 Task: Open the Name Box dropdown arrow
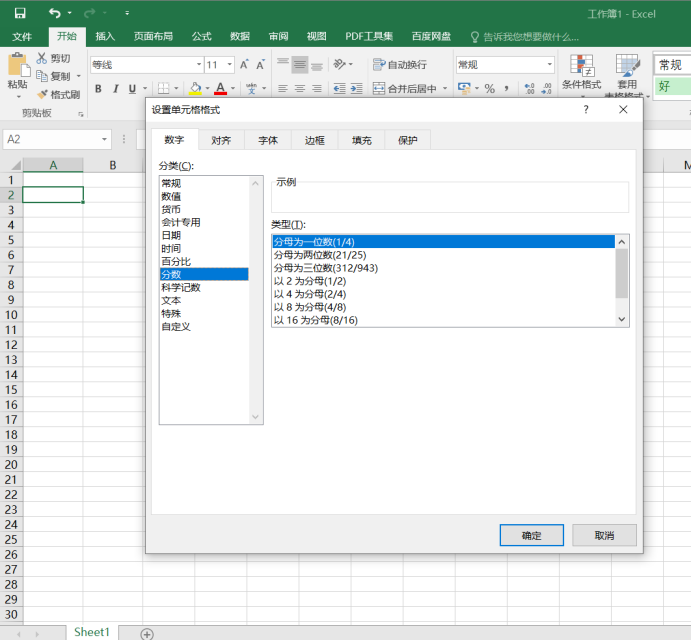coord(104,139)
